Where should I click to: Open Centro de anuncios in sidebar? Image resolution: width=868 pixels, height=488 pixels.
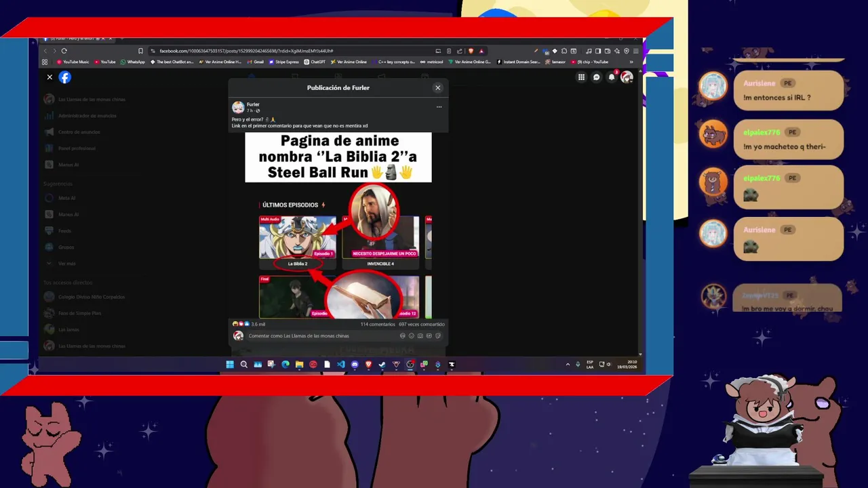[72, 132]
